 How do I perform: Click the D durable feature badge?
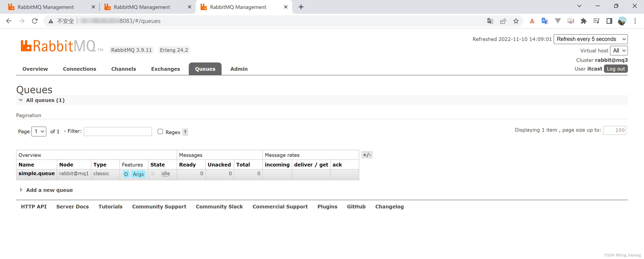(126, 174)
